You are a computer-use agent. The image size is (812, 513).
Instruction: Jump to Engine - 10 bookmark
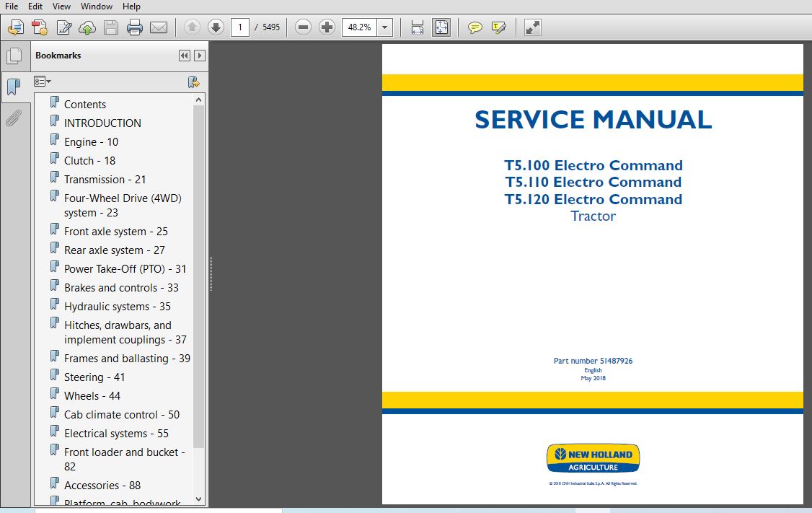[x=91, y=142]
